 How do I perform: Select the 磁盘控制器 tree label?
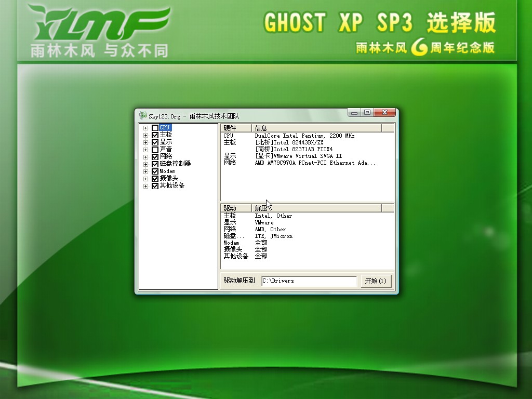(x=175, y=164)
